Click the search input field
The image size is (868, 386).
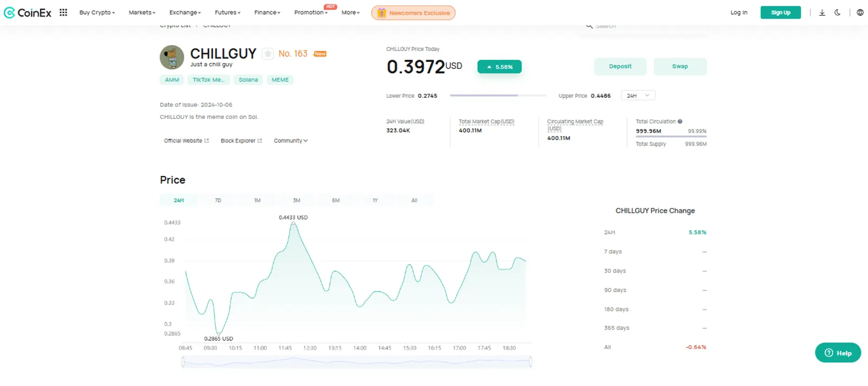643,26
